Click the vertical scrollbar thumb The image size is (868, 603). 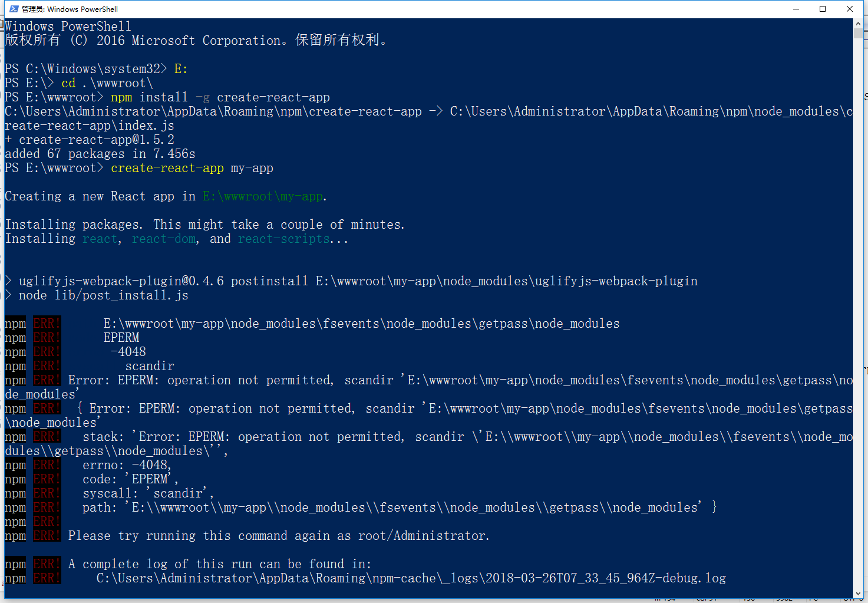(859, 34)
